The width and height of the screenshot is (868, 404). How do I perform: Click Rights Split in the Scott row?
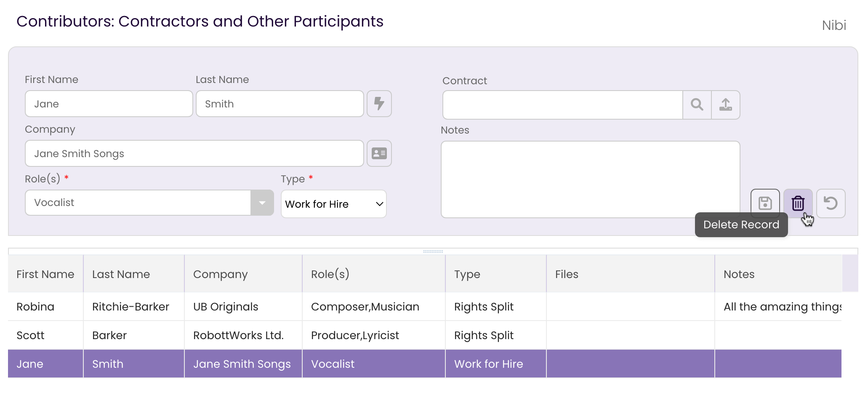click(x=496, y=335)
